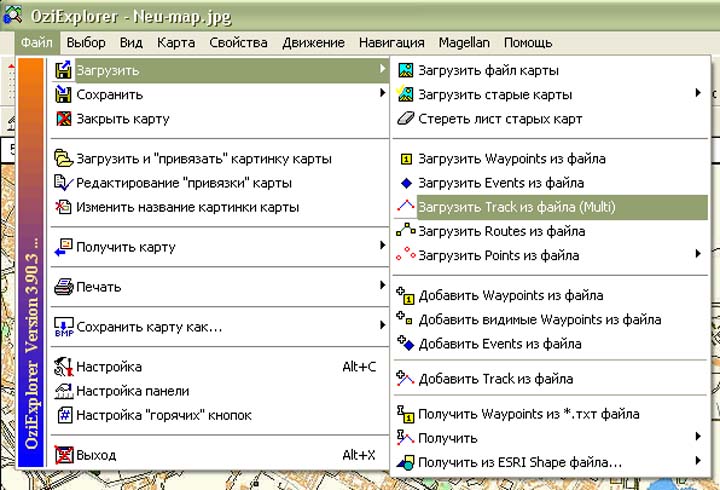Click the Загрузить Routes icon
The height and width of the screenshot is (490, 720).
[405, 229]
